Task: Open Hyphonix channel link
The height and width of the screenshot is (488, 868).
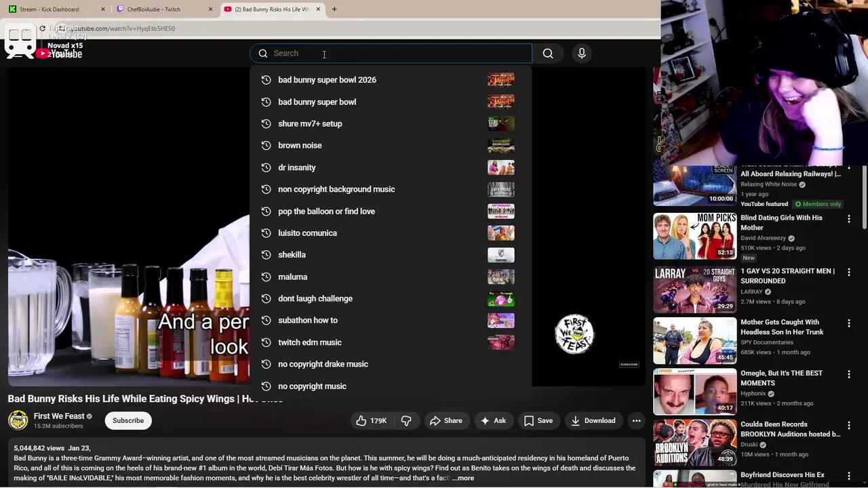Action: point(753,394)
